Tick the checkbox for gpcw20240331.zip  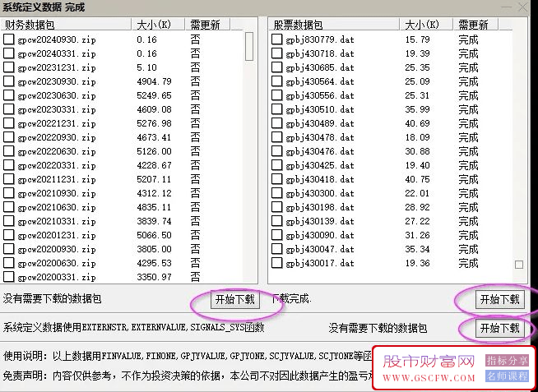9,53
